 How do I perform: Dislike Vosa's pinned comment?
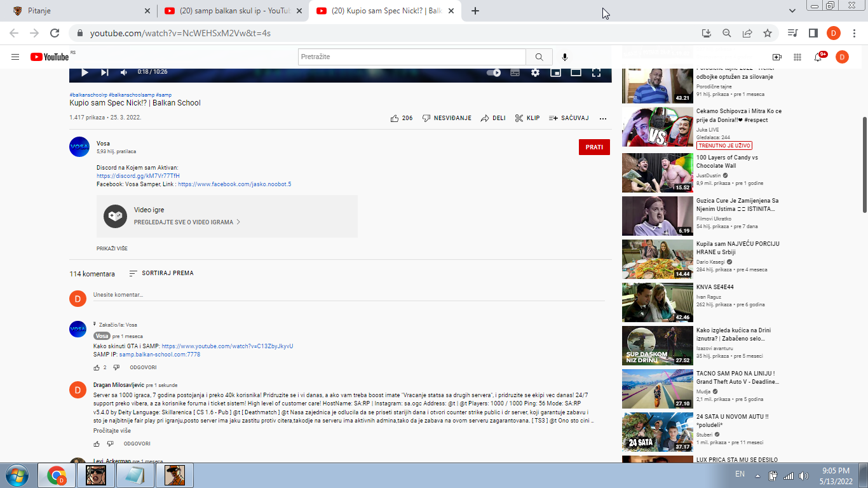click(116, 367)
